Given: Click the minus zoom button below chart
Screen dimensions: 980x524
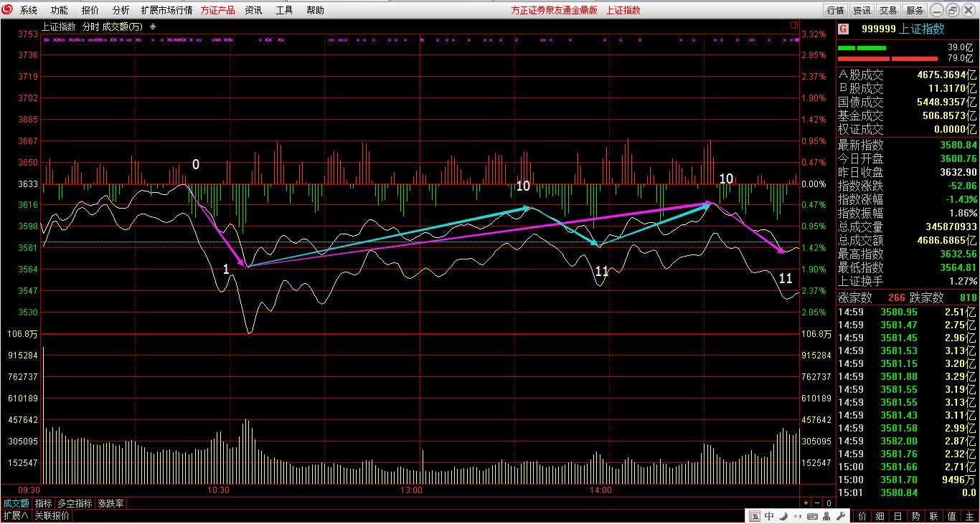Looking at the screenshot, I should coord(817,503).
